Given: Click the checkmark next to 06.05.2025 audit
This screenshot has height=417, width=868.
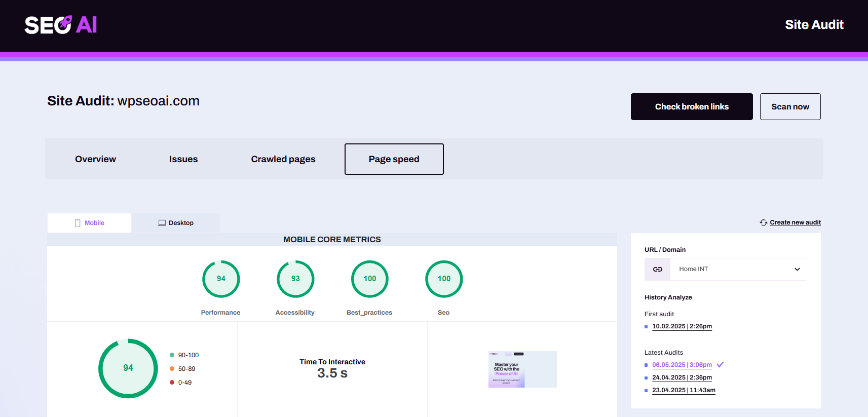Looking at the screenshot, I should coord(721,364).
